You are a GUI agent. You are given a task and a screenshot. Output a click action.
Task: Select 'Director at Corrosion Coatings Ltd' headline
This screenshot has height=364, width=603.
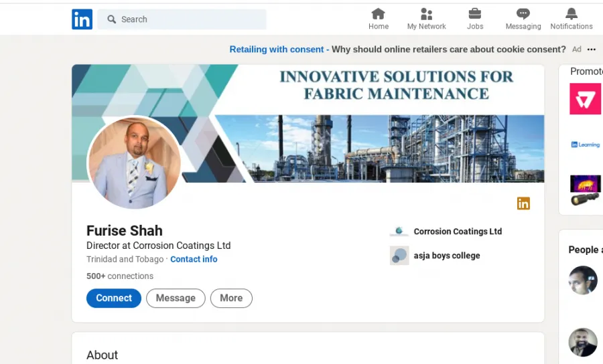point(158,246)
